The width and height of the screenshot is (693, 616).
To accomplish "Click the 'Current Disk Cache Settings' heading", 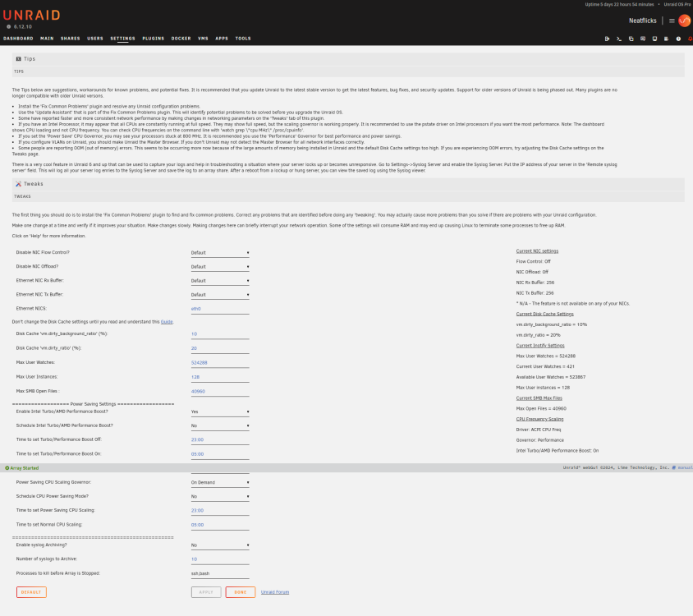I will pyautogui.click(x=544, y=314).
